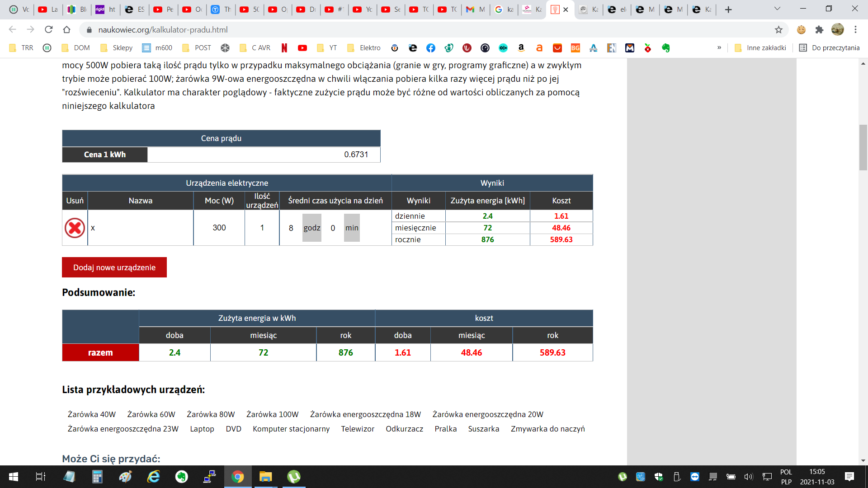
Task: Open the Facebook bookmark icon
Action: pos(431,48)
